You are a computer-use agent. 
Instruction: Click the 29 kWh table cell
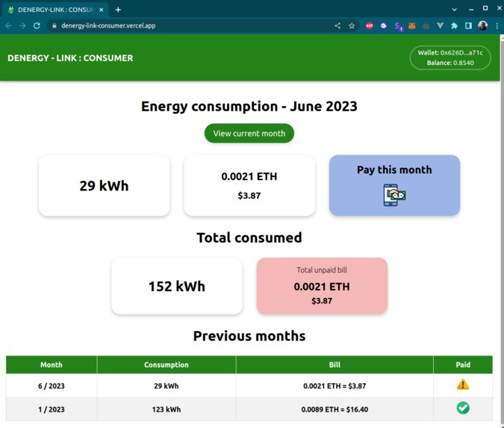click(x=167, y=386)
